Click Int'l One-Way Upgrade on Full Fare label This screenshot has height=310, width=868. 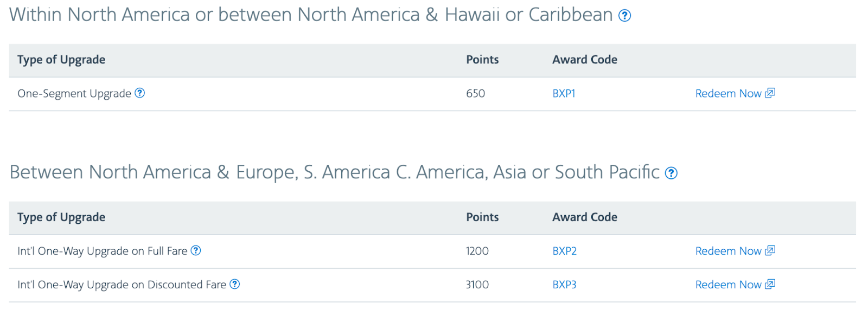(102, 251)
